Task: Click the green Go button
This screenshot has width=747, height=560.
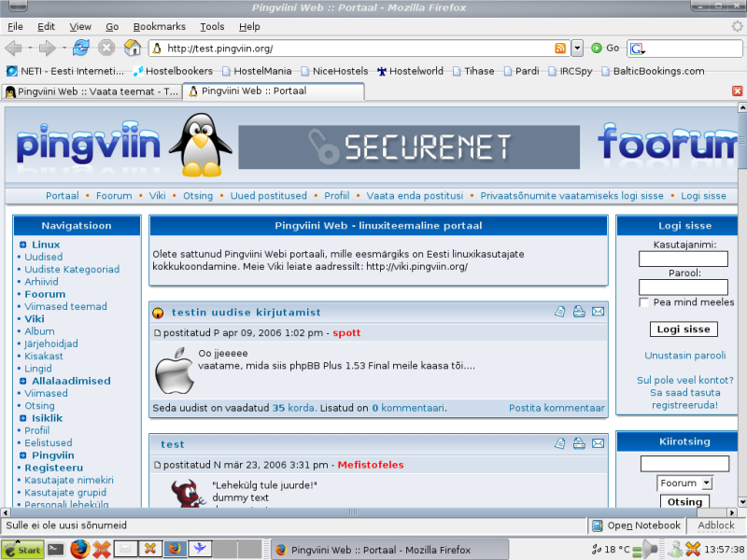Action: click(x=605, y=49)
